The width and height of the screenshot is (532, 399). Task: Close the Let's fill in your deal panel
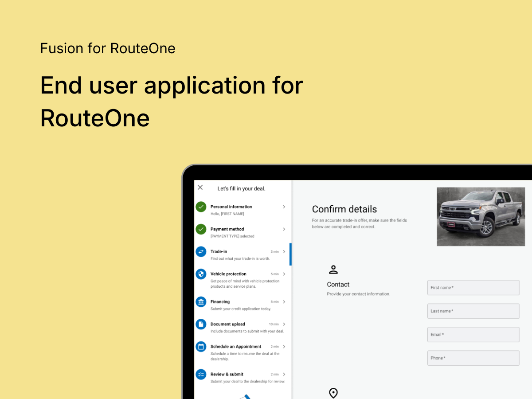200,187
